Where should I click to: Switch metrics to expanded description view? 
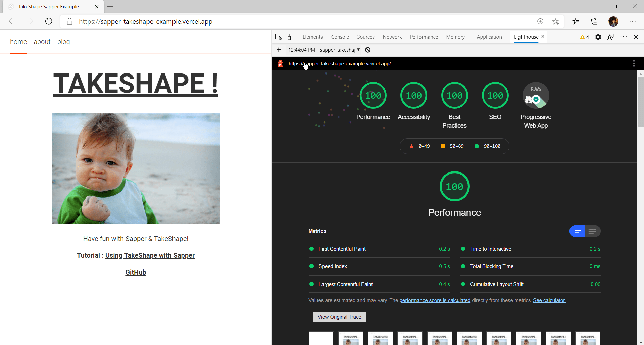tap(593, 231)
